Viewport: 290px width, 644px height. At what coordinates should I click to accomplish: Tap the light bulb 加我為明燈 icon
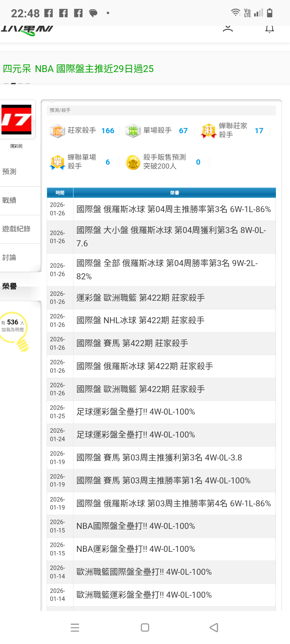(15, 331)
